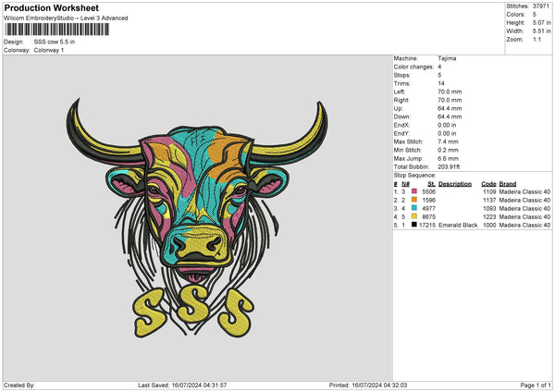Click the 'Production Worksheet' heading

[x=51, y=7]
